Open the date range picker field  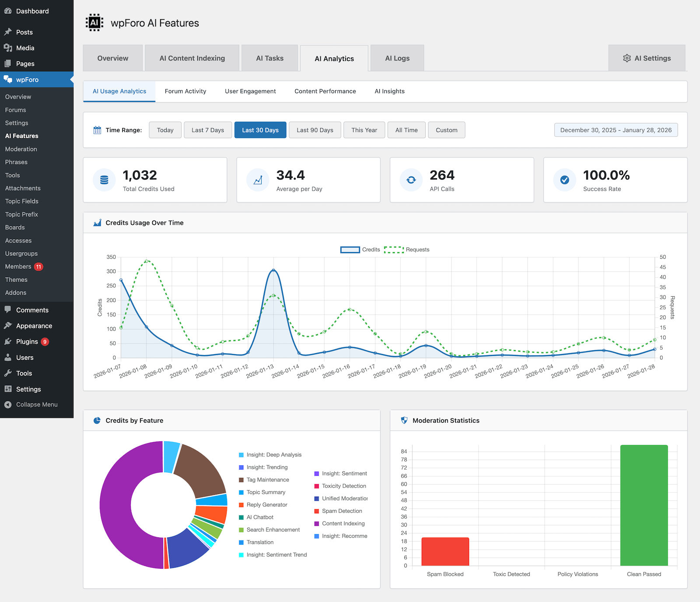[615, 129]
